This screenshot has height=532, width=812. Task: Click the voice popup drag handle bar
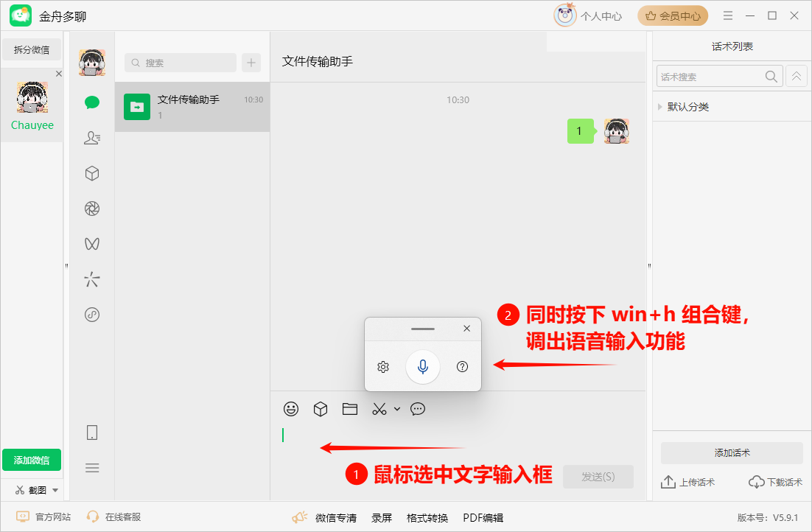[423, 329]
